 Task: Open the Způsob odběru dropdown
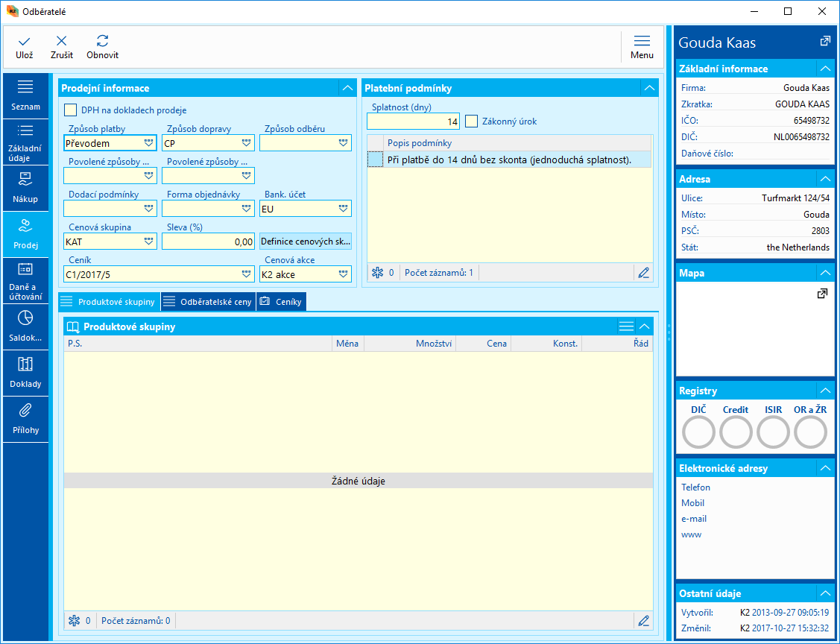(344, 143)
